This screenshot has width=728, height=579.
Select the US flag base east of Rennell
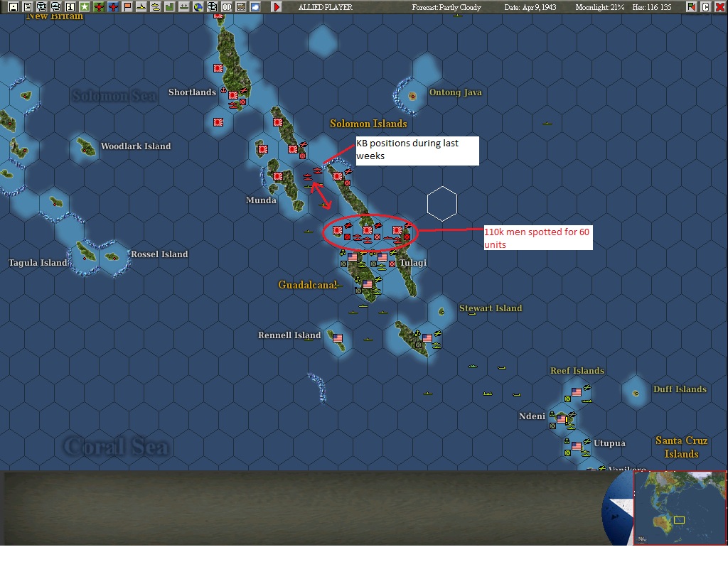427,337
